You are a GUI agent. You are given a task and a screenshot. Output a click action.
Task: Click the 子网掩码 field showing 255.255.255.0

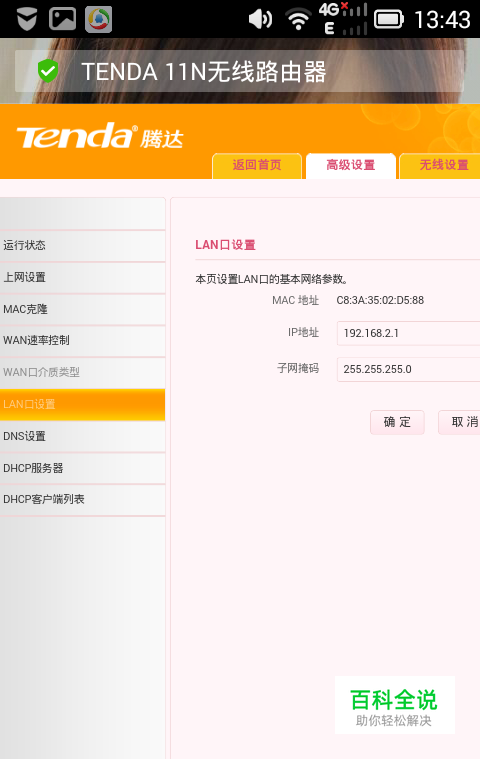[408, 369]
